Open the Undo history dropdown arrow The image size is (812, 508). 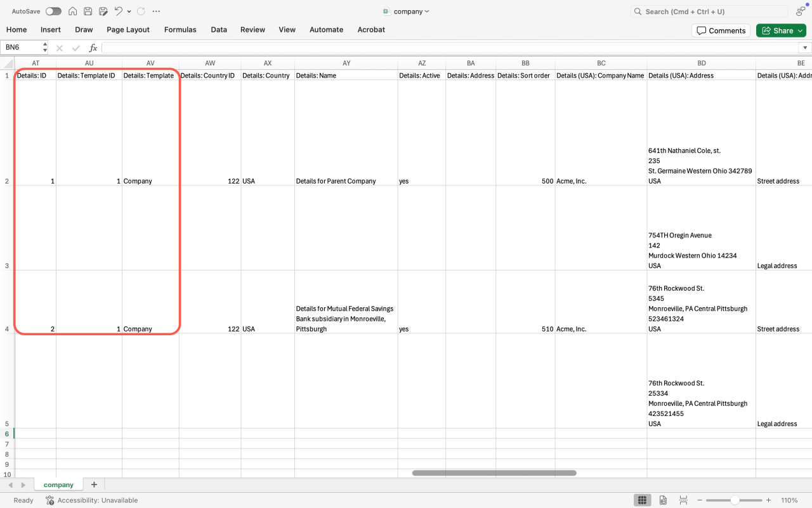click(x=129, y=11)
